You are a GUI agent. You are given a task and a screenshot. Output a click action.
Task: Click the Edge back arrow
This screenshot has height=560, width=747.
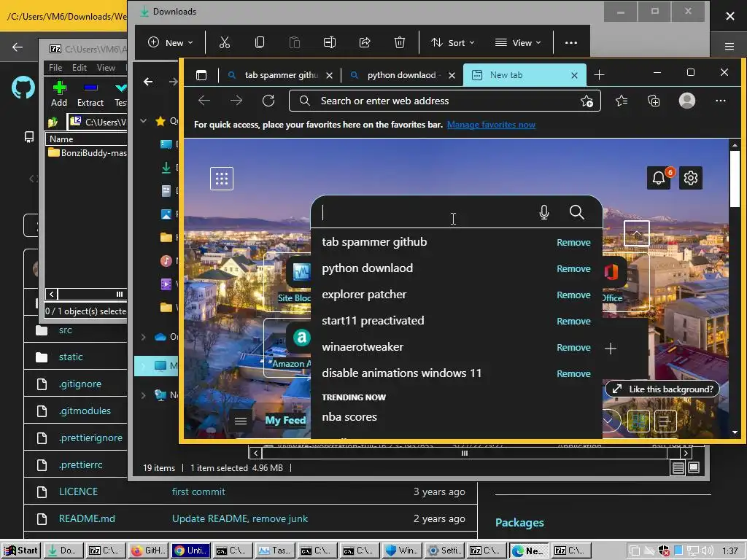(204, 101)
